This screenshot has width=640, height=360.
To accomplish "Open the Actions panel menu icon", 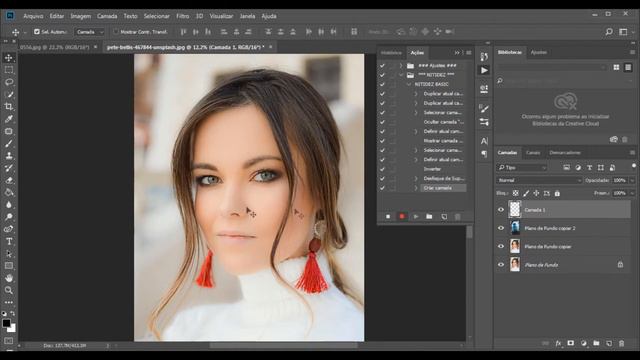I will [469, 53].
